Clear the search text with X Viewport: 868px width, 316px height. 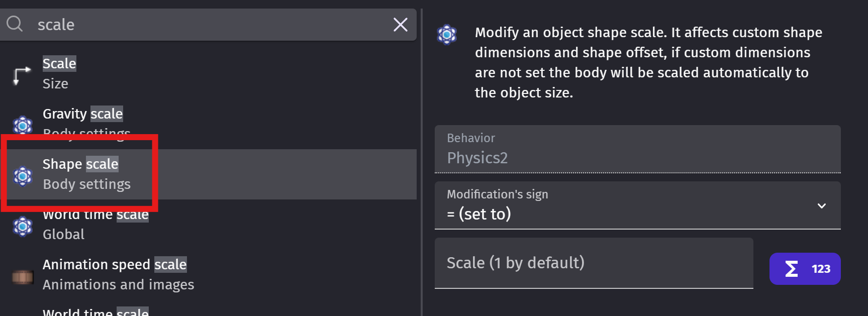[400, 25]
